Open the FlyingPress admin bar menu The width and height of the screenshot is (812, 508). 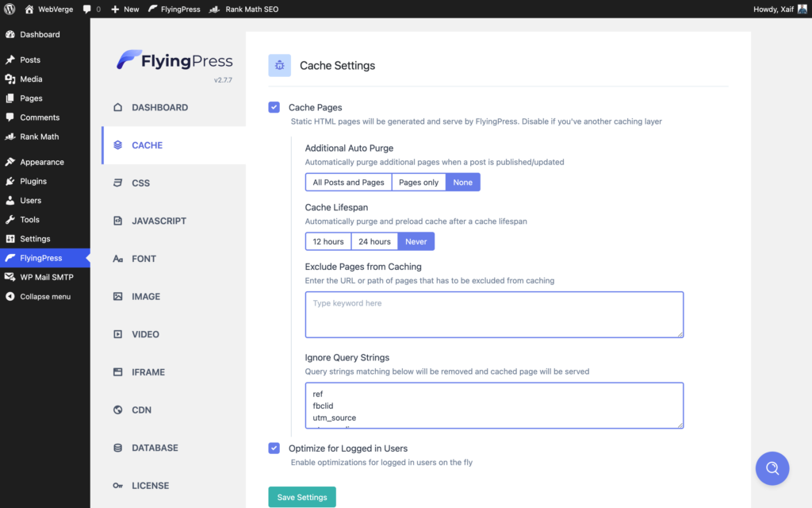[x=174, y=9]
